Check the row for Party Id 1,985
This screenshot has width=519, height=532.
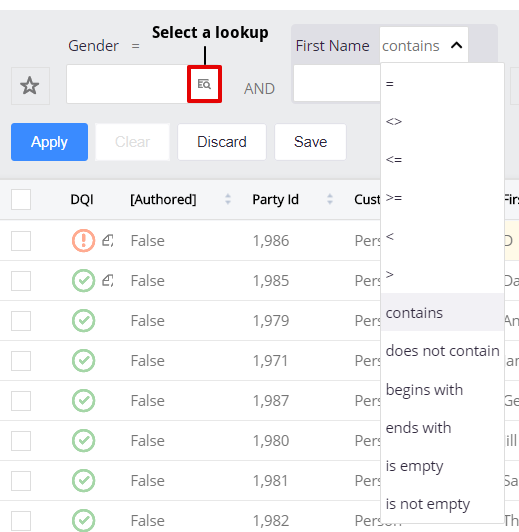[x=21, y=281]
